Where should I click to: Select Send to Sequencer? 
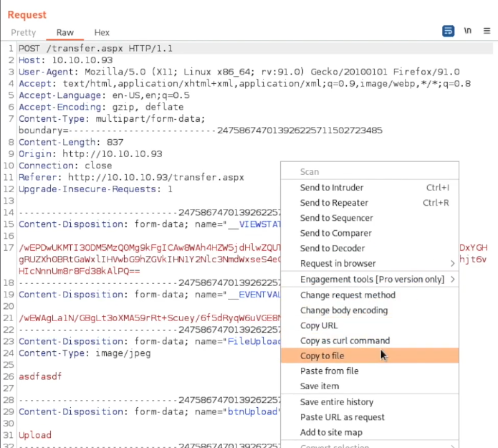tap(336, 218)
